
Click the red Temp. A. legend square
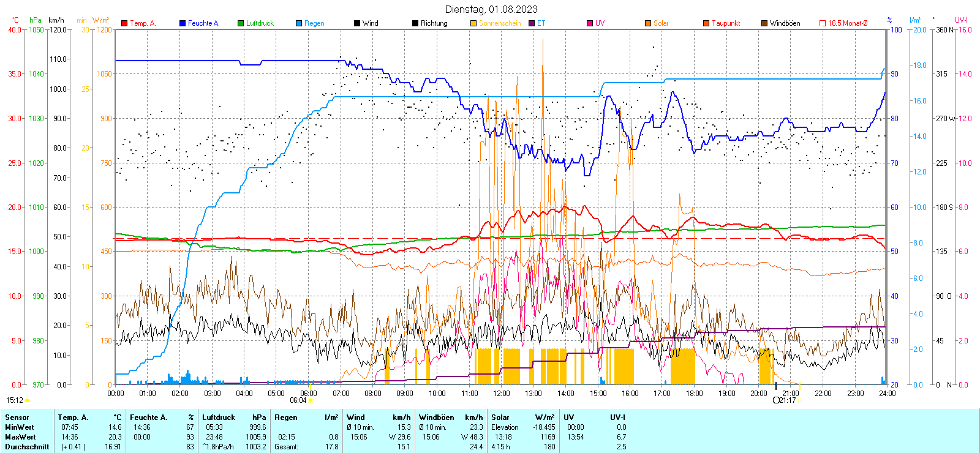coord(124,23)
